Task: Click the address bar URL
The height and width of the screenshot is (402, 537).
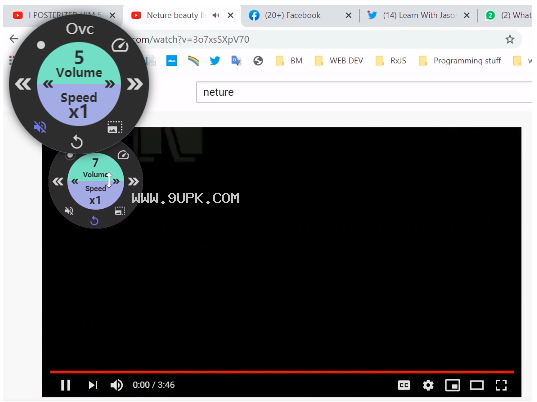Action: point(192,40)
